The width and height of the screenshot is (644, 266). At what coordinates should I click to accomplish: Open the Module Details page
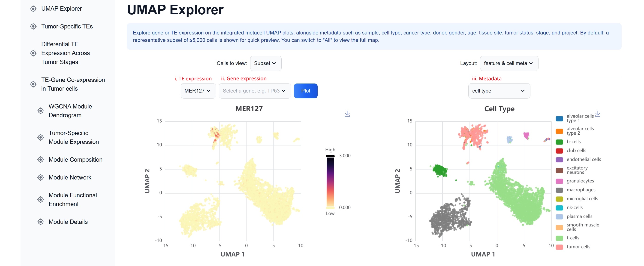click(68, 222)
